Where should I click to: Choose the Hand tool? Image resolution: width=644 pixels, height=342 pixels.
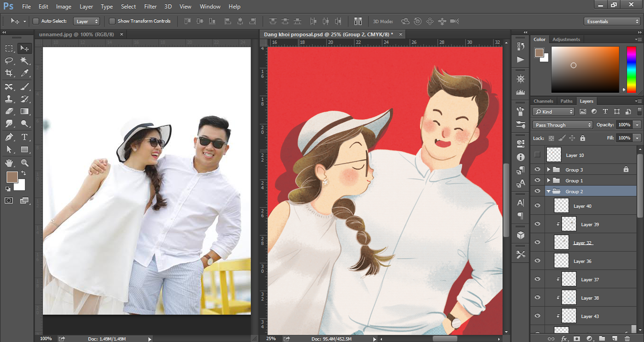tap(9, 163)
